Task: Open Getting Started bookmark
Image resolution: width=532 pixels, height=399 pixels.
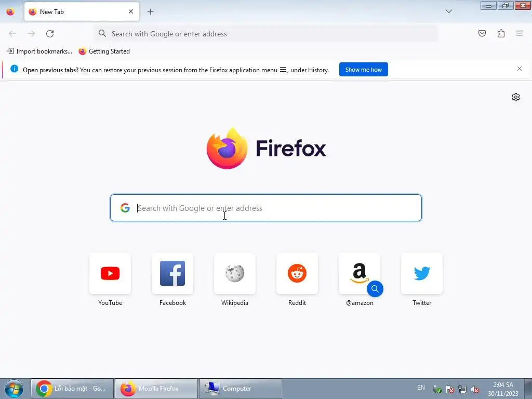Action: 104,51
